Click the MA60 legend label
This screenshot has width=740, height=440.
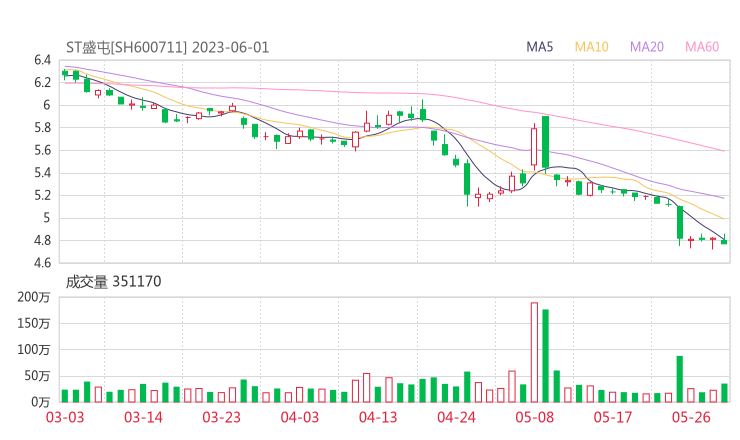[x=702, y=47]
